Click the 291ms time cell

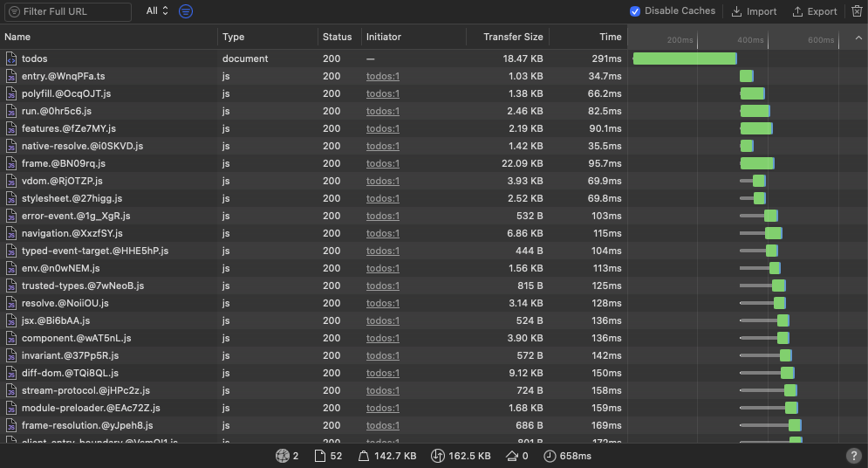point(606,58)
